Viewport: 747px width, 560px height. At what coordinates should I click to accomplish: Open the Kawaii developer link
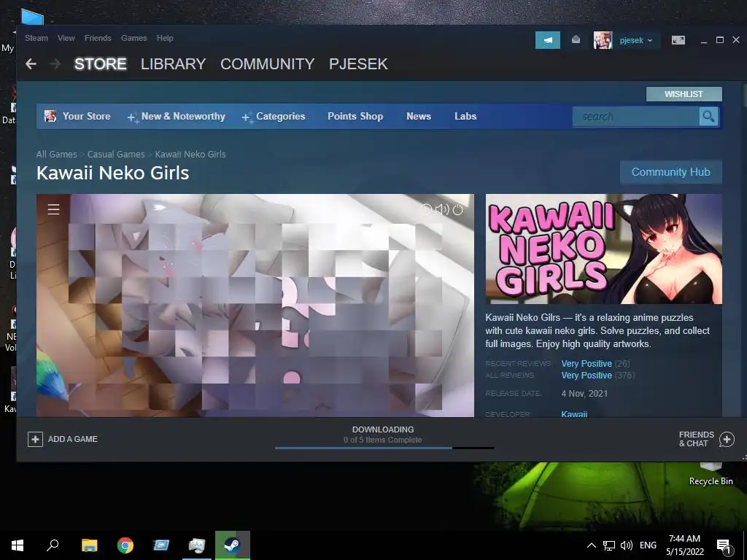click(574, 414)
